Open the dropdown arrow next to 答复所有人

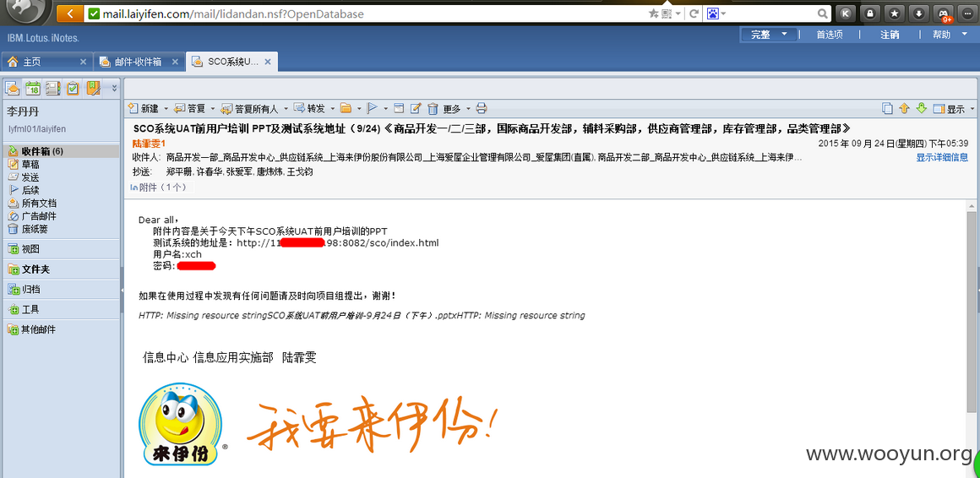point(285,109)
